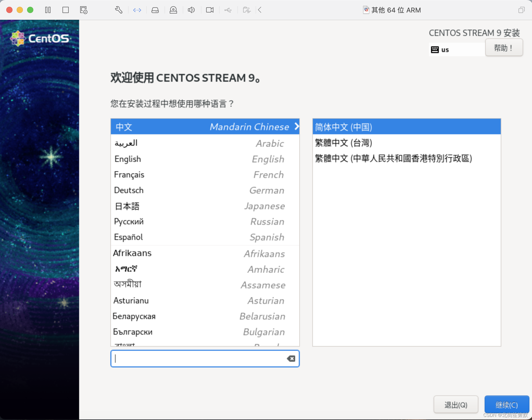
Task: Take a snapshot of the VM
Action: point(83,10)
